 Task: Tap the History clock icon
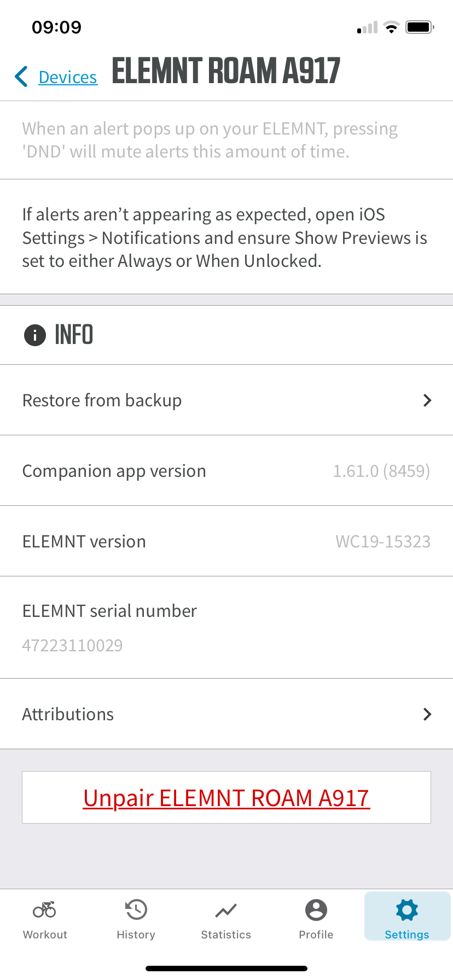click(x=136, y=909)
